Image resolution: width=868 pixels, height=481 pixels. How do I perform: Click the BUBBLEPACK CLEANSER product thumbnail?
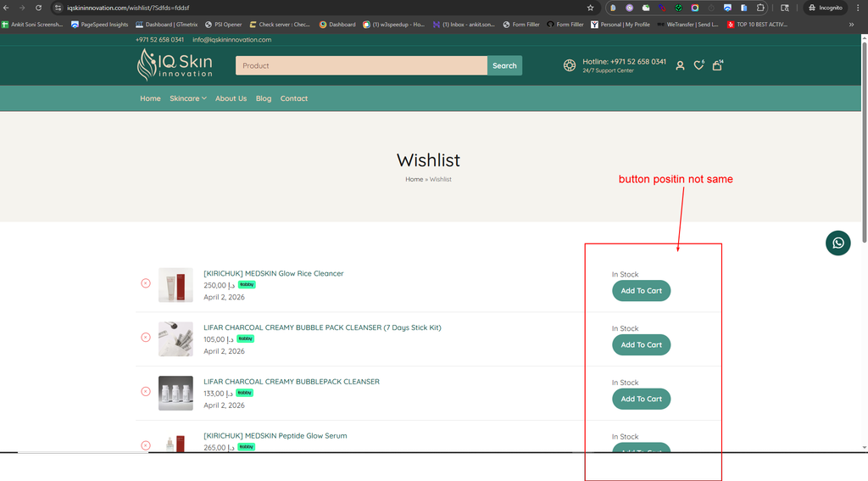pos(175,393)
